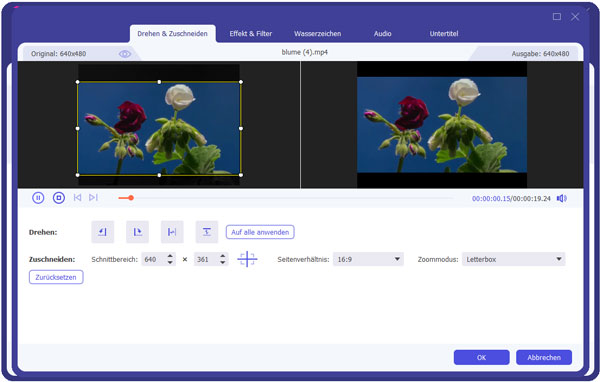Click the bottom-right crop corner handle
Image resolution: width=600 pixels, height=382 pixels.
coord(241,175)
